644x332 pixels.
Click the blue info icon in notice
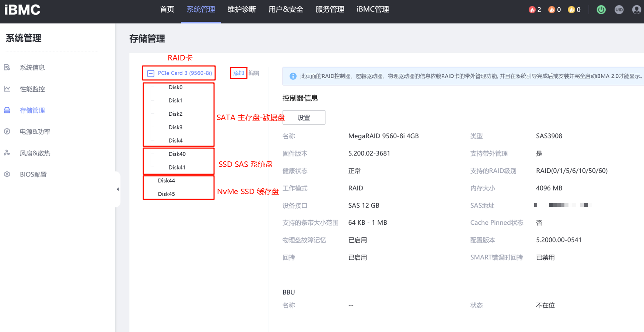(x=293, y=76)
